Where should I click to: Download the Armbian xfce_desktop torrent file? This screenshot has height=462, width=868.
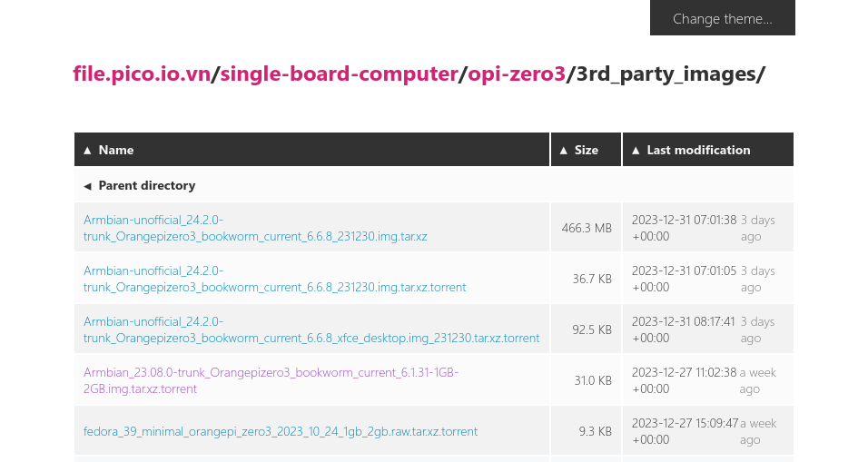(x=311, y=329)
